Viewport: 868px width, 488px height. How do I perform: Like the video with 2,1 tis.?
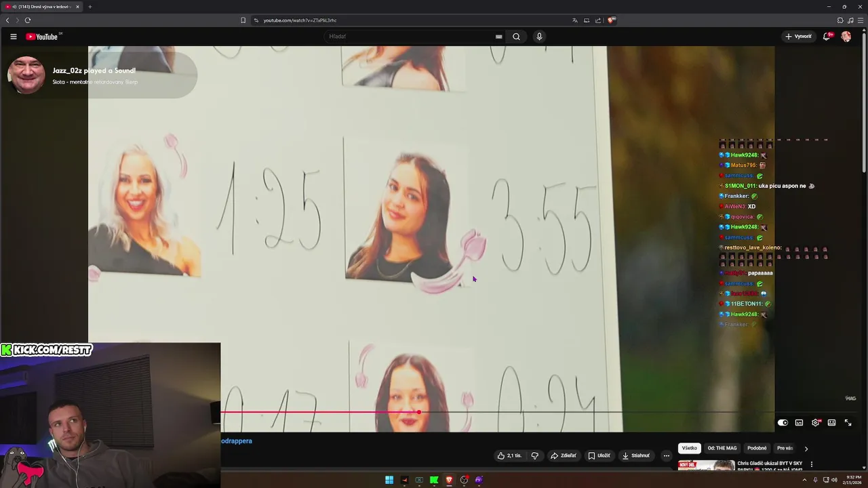click(509, 455)
